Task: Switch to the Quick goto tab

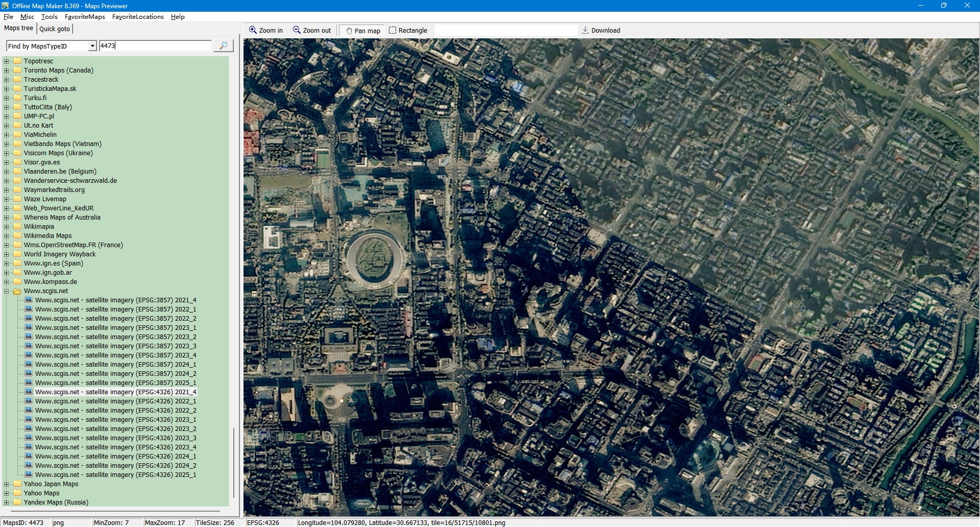Action: (55, 29)
